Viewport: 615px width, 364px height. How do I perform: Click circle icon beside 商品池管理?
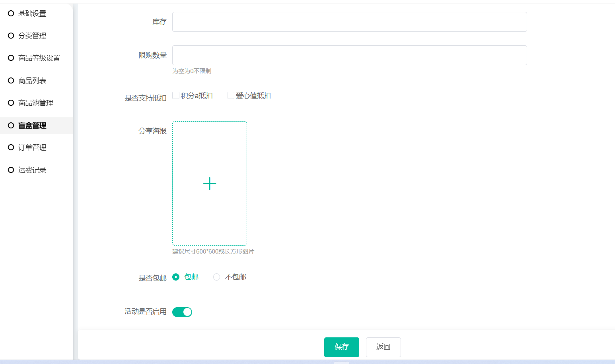tap(11, 103)
